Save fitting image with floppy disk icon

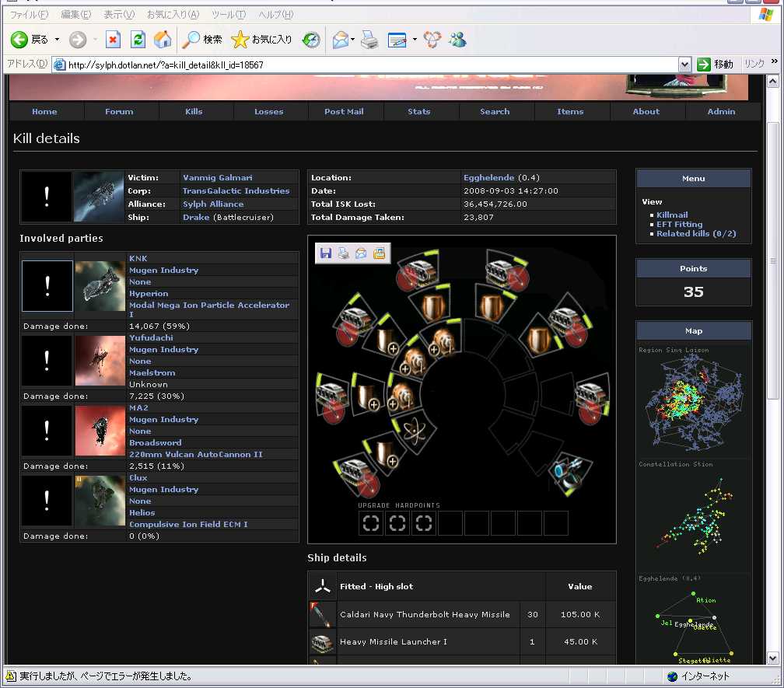tap(326, 253)
